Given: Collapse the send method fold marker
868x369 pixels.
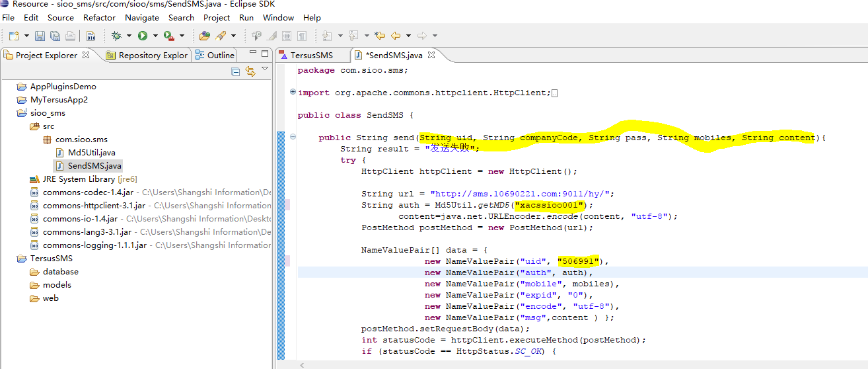Looking at the screenshot, I should click(x=293, y=137).
